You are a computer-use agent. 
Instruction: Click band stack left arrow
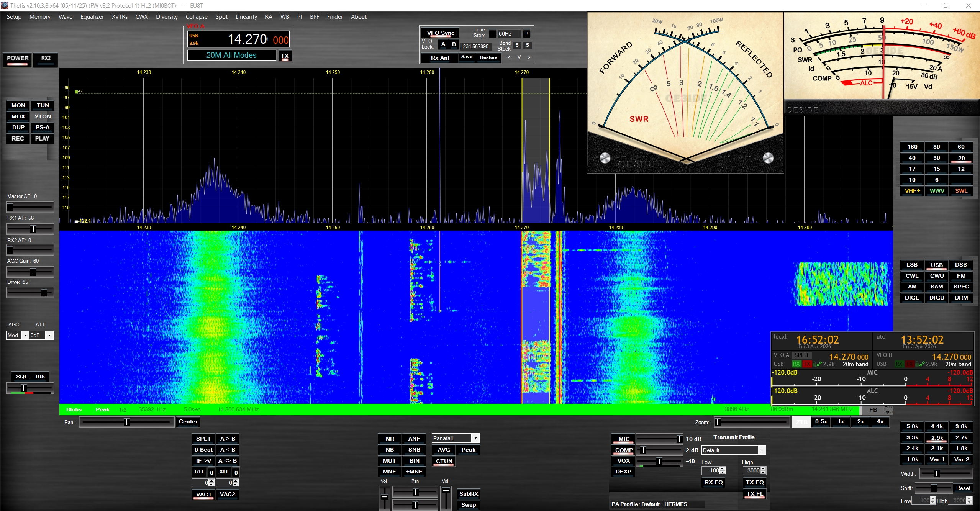coord(509,57)
